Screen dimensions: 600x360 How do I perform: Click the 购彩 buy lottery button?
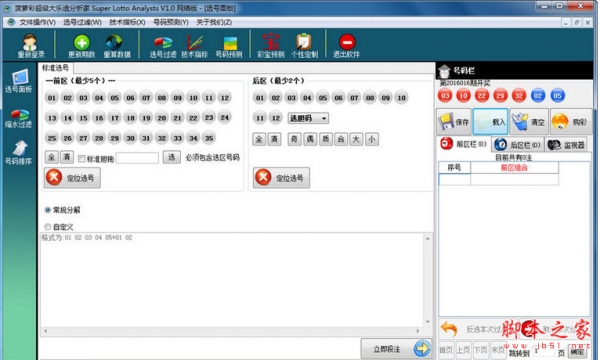point(571,122)
